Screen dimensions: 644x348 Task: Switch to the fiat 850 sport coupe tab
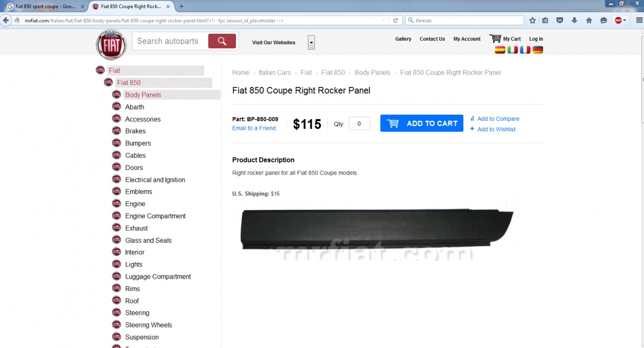coord(45,7)
